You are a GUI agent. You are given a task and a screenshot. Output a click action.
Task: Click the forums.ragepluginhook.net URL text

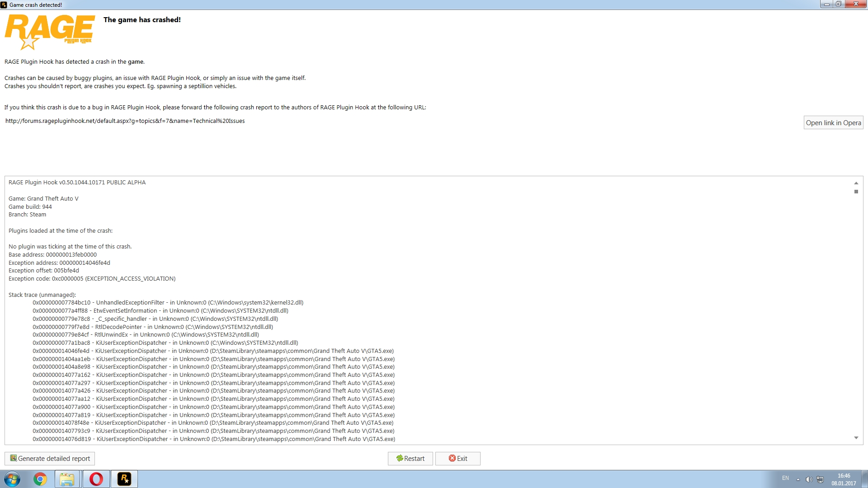125,121
